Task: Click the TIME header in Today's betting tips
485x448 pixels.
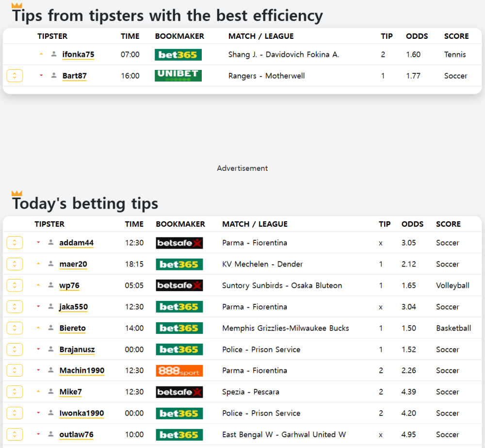Action: point(134,224)
